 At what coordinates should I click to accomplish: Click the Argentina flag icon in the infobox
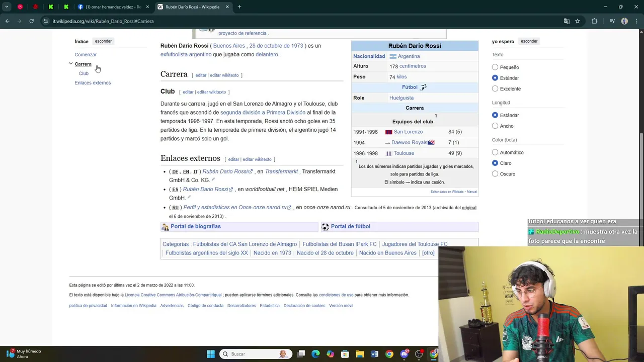click(393, 56)
